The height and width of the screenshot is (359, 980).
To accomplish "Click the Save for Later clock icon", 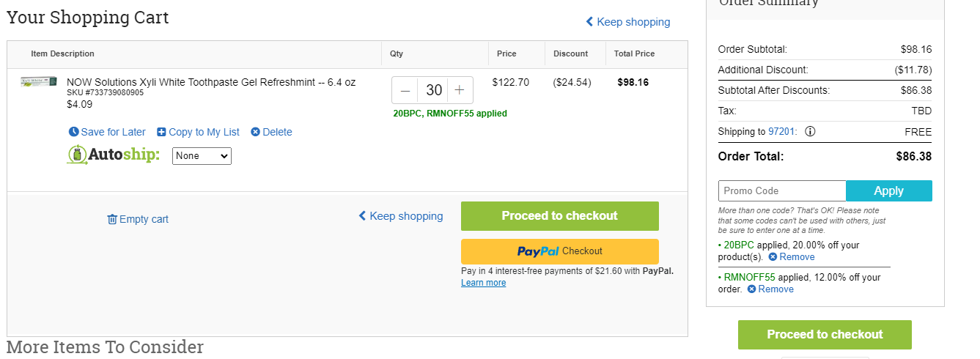I will (73, 132).
